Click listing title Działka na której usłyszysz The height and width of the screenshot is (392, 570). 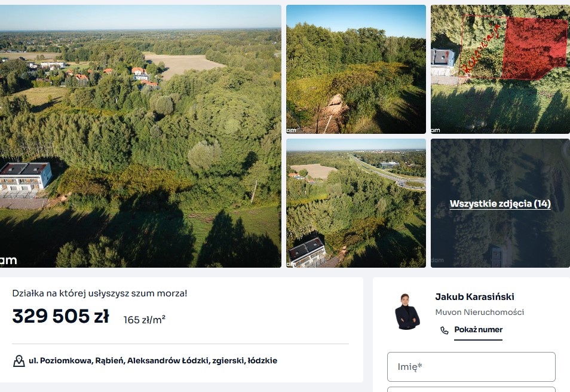[x=100, y=293]
